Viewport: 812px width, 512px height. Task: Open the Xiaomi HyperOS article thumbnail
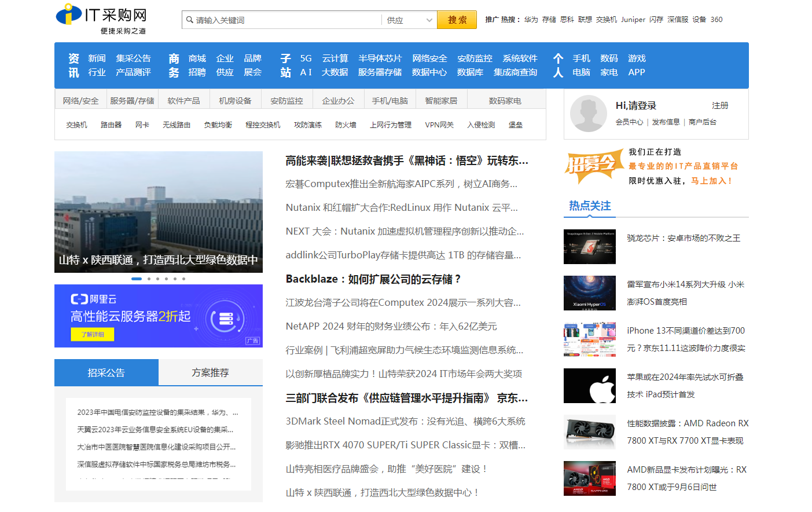(x=590, y=293)
